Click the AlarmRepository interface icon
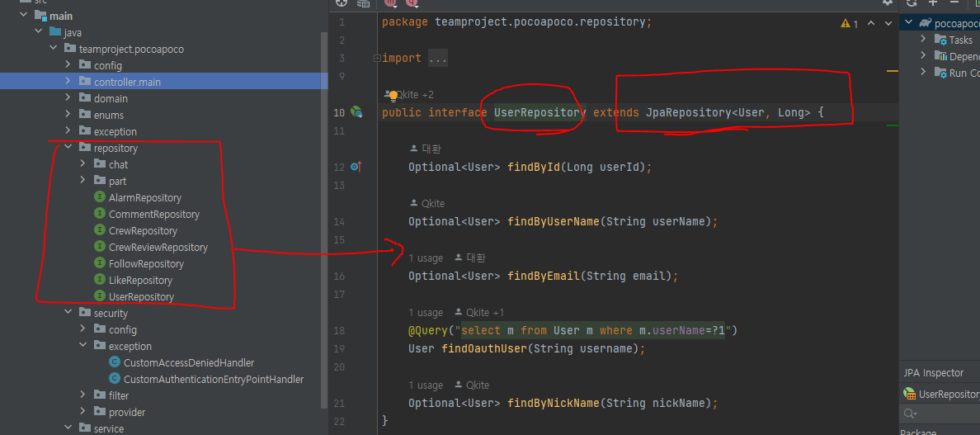 pos(99,197)
